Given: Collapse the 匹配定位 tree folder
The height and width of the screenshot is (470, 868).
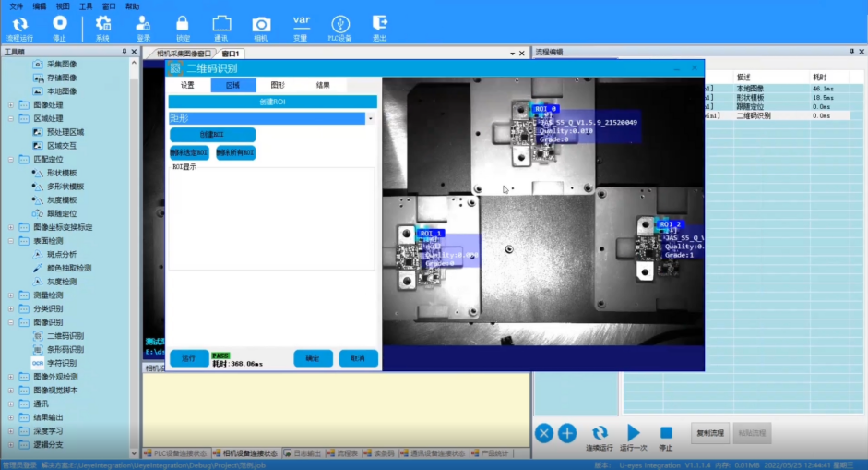Looking at the screenshot, I should [x=11, y=159].
